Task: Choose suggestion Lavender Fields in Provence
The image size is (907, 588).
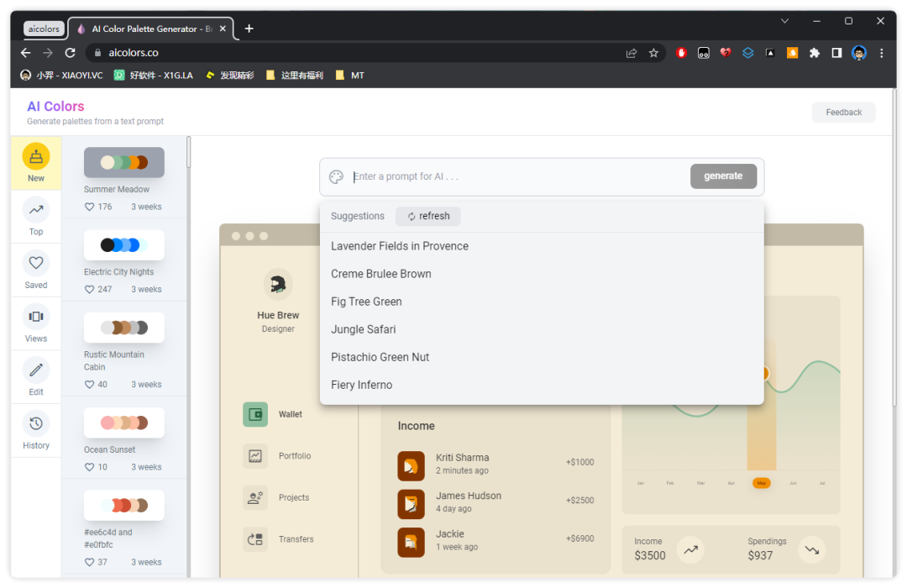Action: [x=542, y=246]
